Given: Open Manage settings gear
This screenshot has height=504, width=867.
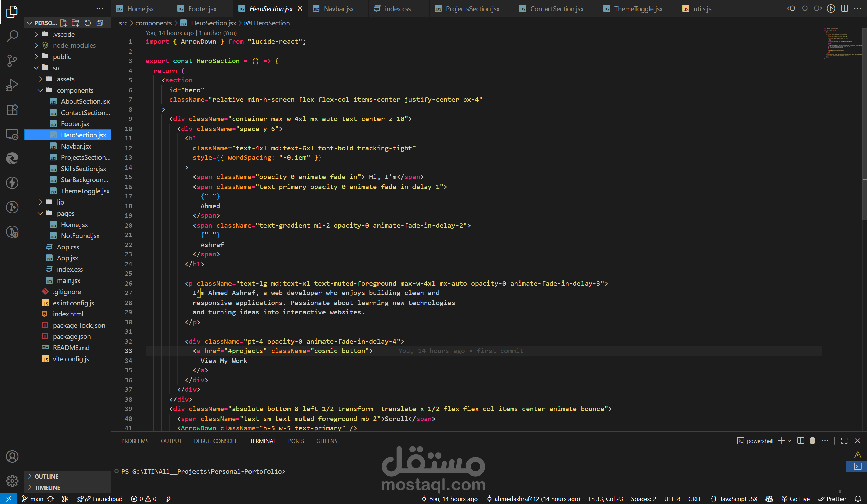Looking at the screenshot, I should (x=12, y=481).
